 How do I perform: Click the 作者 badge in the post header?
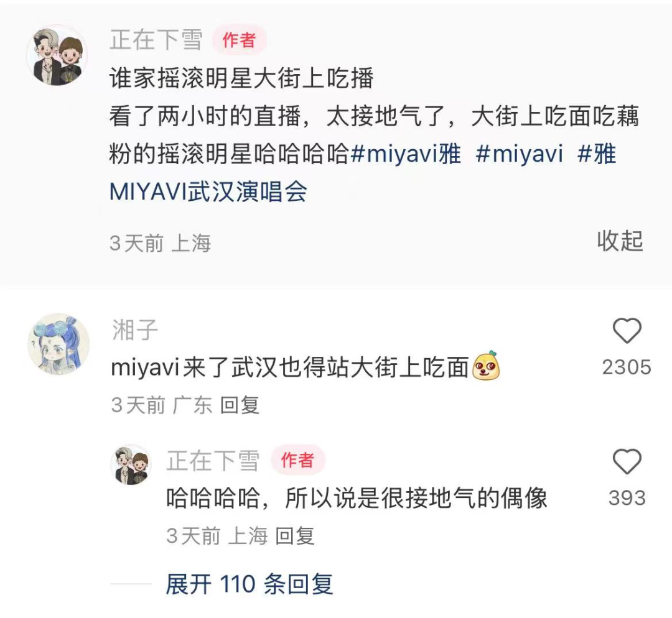click(240, 40)
